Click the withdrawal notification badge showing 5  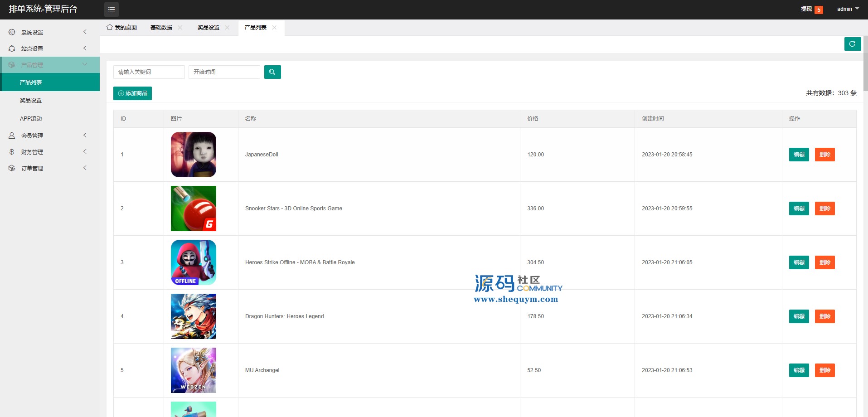point(819,10)
